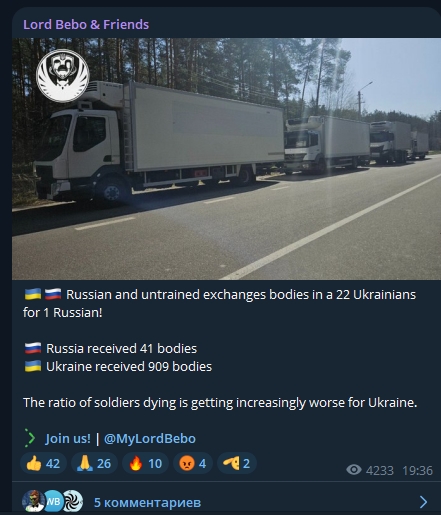Toggle the praying hands reaction with 26
The width and height of the screenshot is (441, 515).
tap(94, 463)
